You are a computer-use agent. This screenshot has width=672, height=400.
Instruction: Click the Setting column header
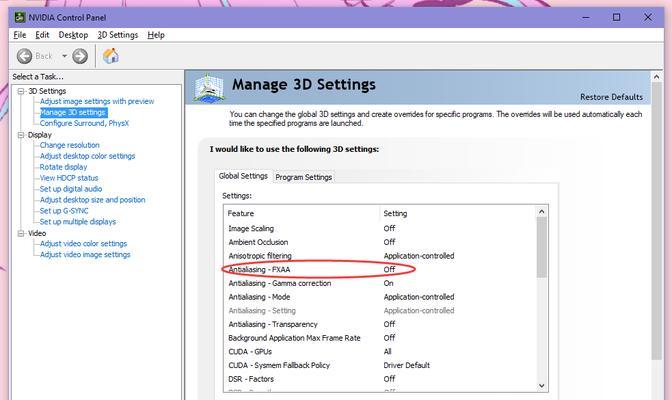pyautogui.click(x=458, y=214)
